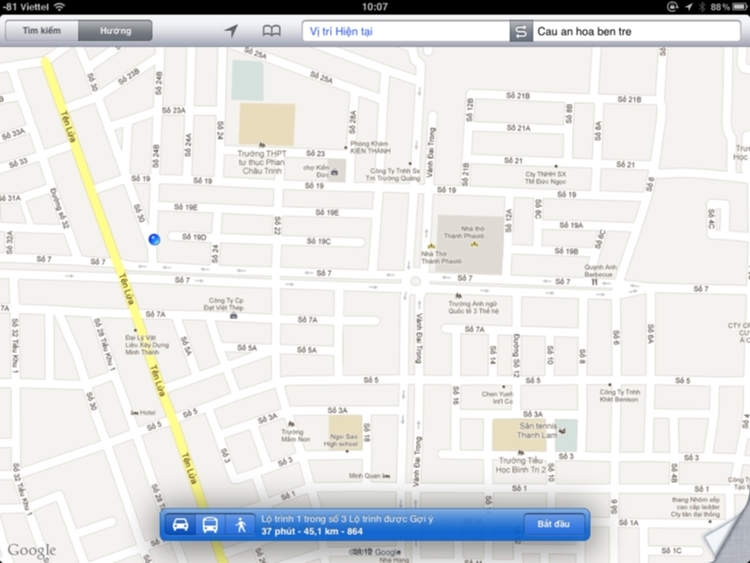Tap the Trường Anh ngữ Quốc tế label
The image size is (750, 563).
(x=473, y=307)
